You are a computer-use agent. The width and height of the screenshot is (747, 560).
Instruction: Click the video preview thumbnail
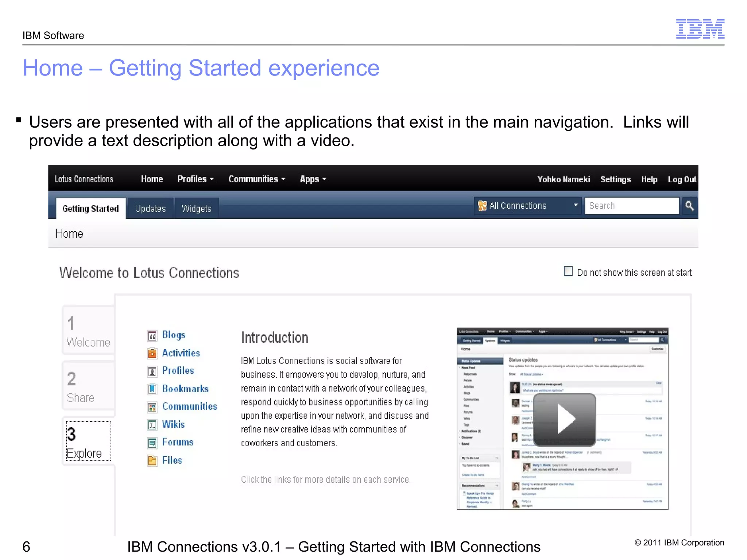click(562, 419)
